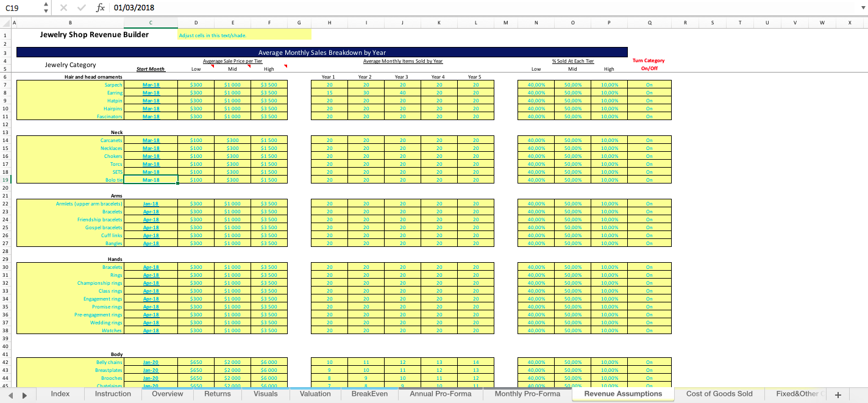Select the column D header

pos(196,22)
